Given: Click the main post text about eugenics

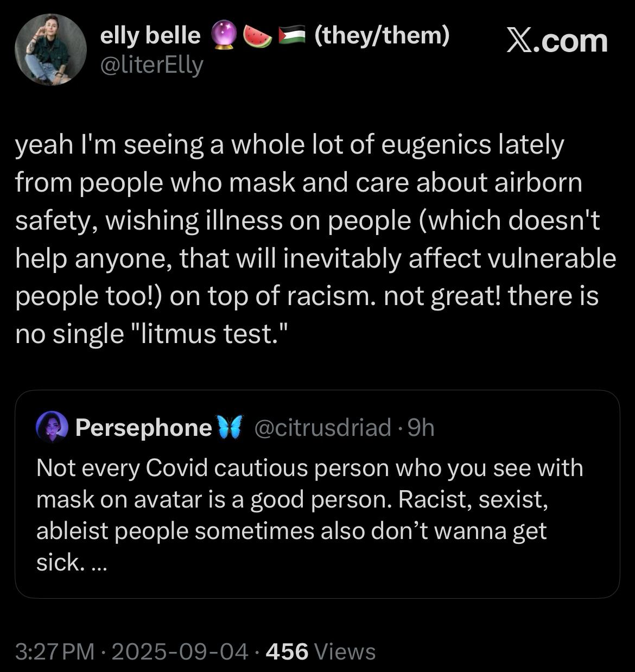Looking at the screenshot, I should [315, 239].
